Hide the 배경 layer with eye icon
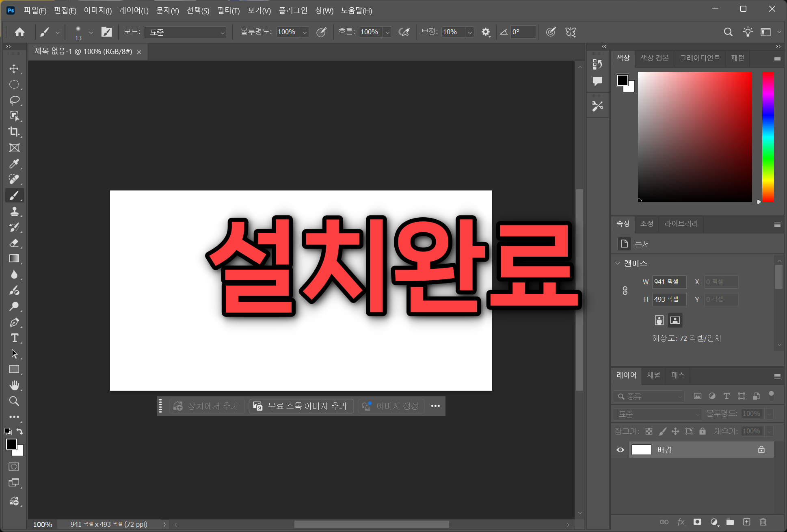787x532 pixels. pyautogui.click(x=620, y=450)
